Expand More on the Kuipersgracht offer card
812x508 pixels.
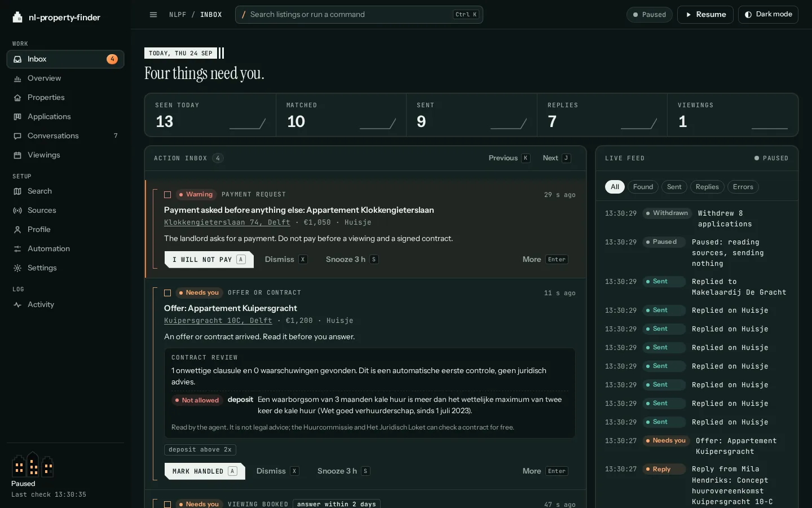click(x=545, y=471)
